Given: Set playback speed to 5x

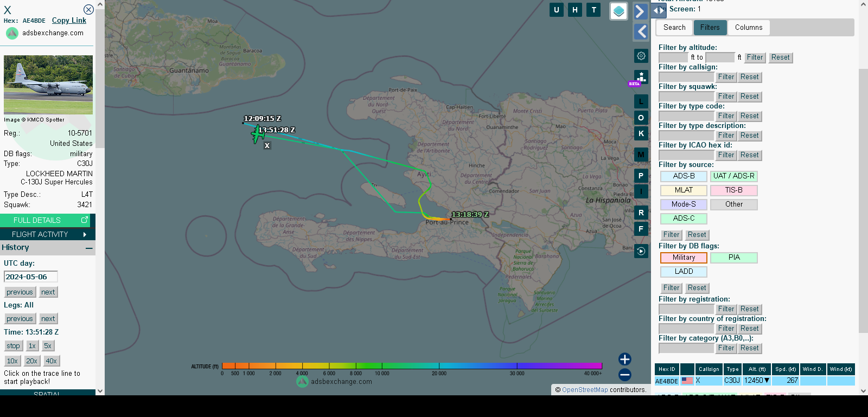Looking at the screenshot, I should [48, 346].
